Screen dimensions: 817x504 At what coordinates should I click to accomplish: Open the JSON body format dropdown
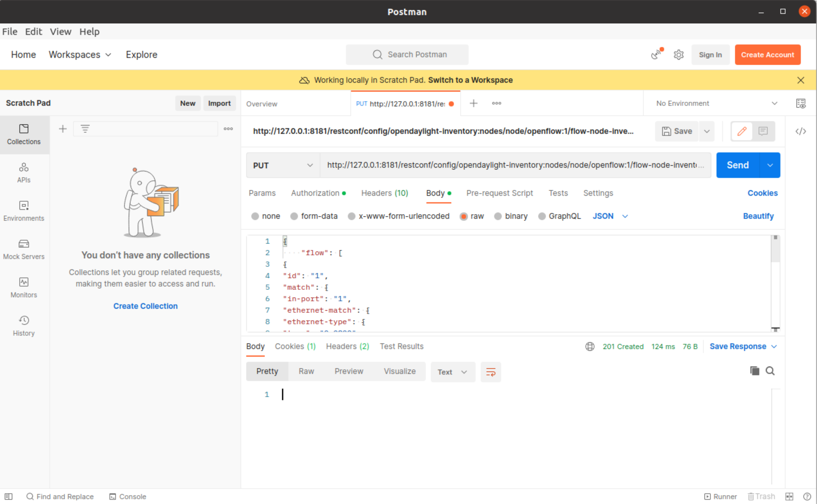tap(610, 216)
